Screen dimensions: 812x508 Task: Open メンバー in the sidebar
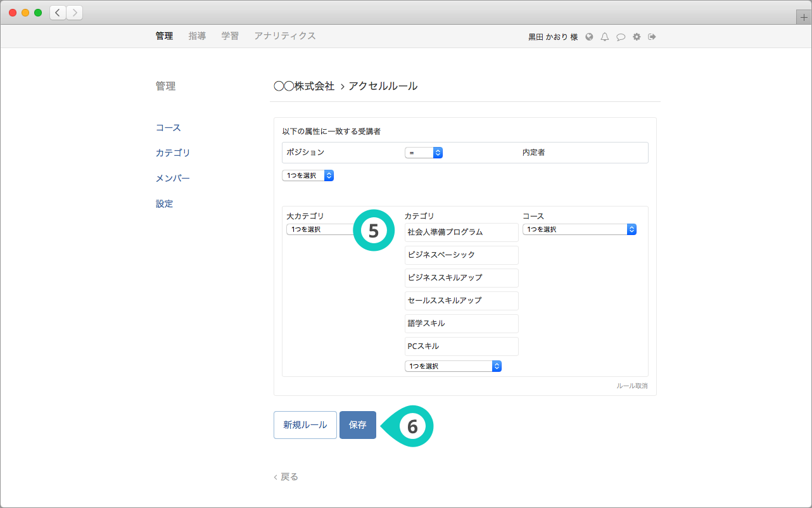coord(173,179)
